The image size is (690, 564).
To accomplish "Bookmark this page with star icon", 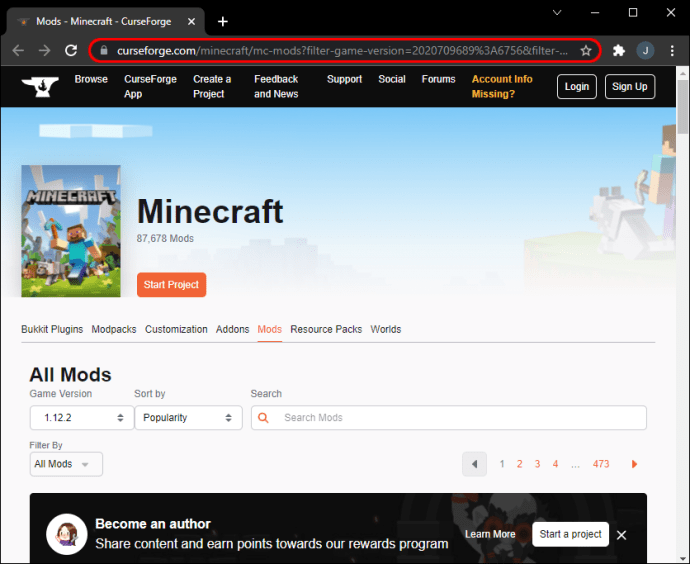I will (586, 51).
